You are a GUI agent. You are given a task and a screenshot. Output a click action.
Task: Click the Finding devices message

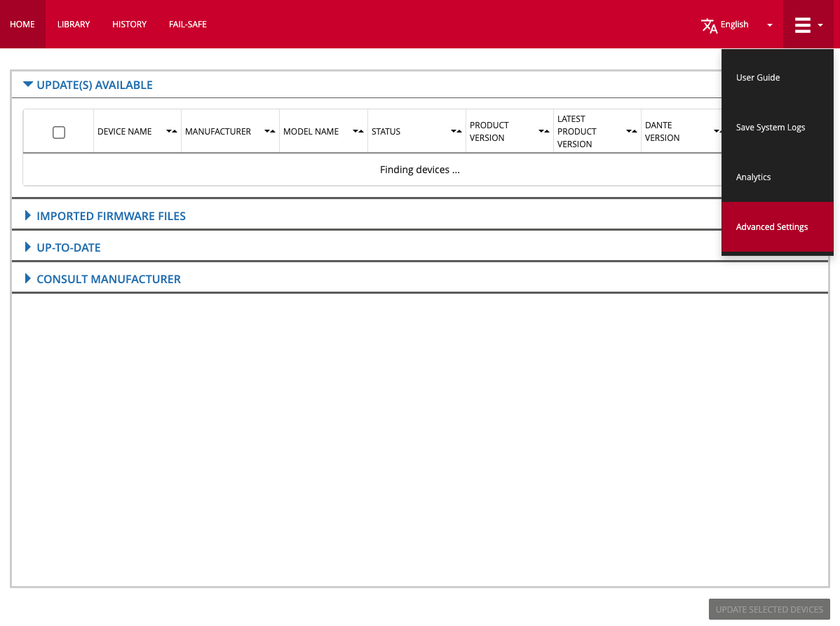(x=419, y=170)
